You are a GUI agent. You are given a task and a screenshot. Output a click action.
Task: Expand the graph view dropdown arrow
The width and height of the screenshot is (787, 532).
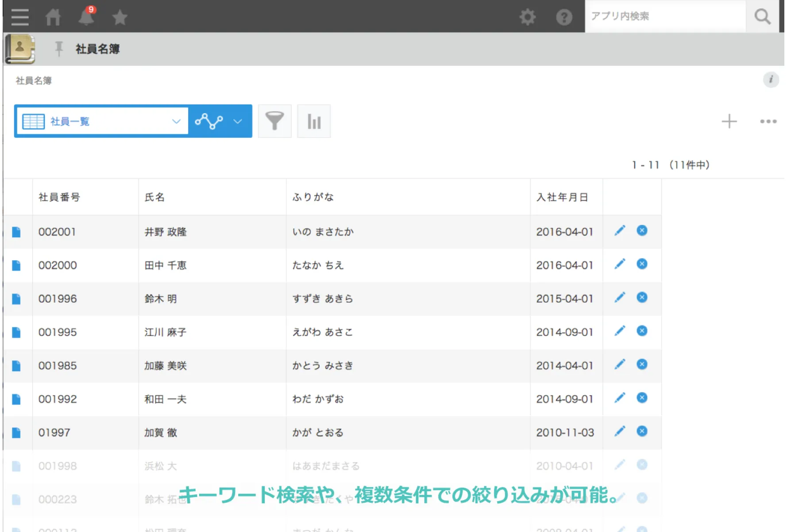238,121
